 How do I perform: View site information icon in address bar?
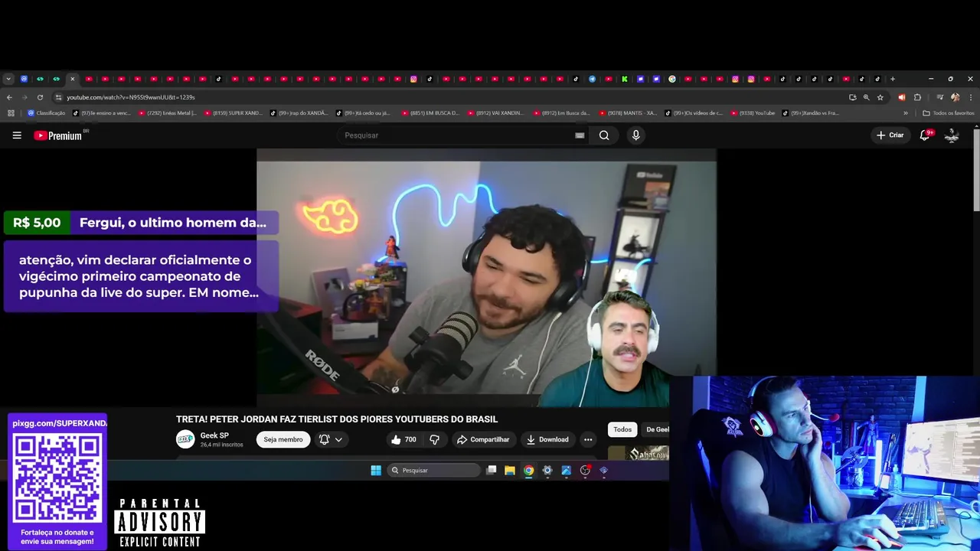click(58, 97)
